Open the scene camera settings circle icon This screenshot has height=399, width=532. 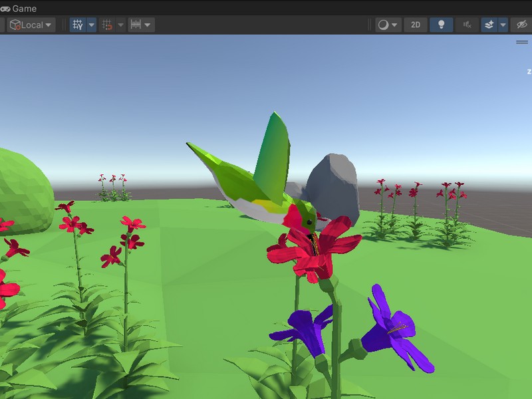pos(384,24)
